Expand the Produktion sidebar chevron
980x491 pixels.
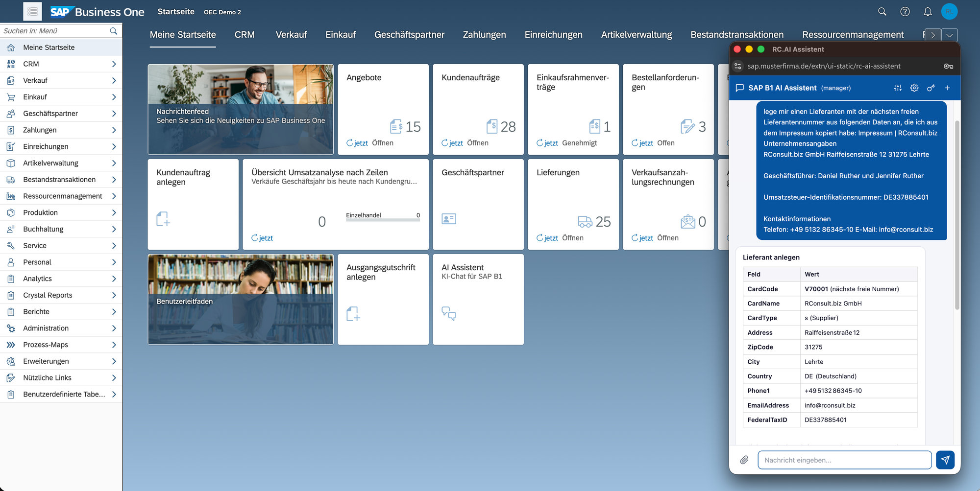[x=114, y=212]
